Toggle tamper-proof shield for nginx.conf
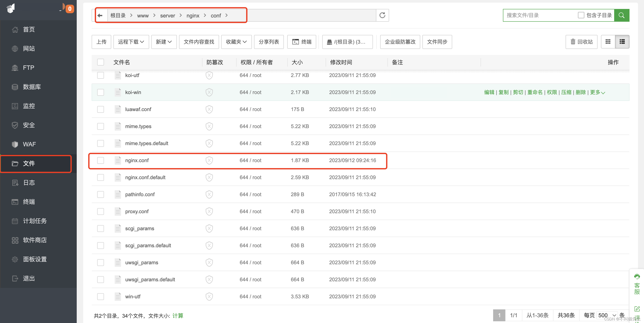Image resolution: width=644 pixels, height=323 pixels. 209,160
